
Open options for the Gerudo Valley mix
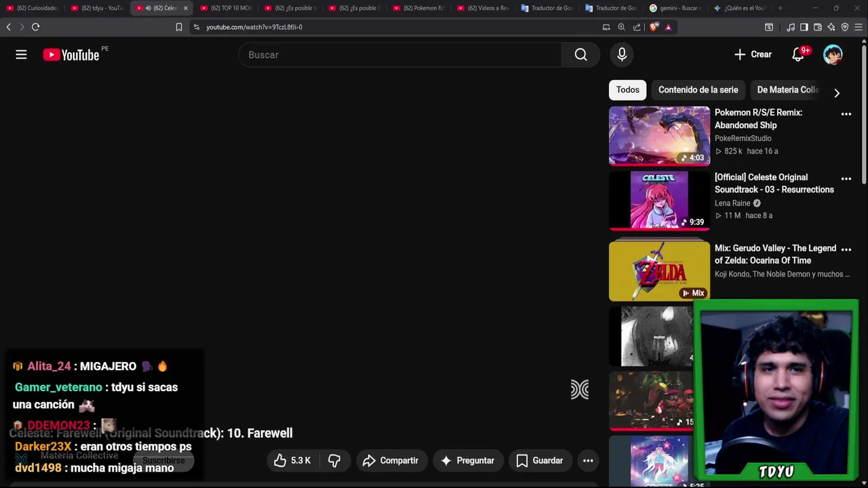coord(846,249)
